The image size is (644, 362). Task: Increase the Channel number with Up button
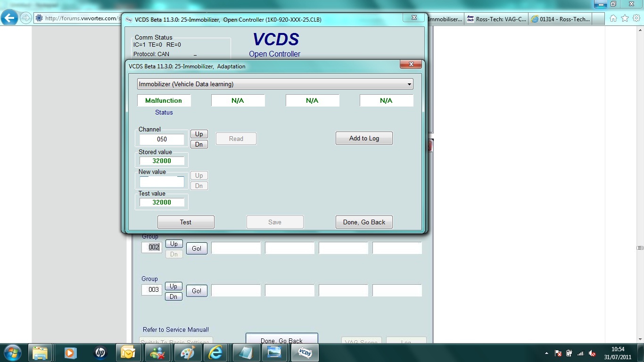coord(199,134)
